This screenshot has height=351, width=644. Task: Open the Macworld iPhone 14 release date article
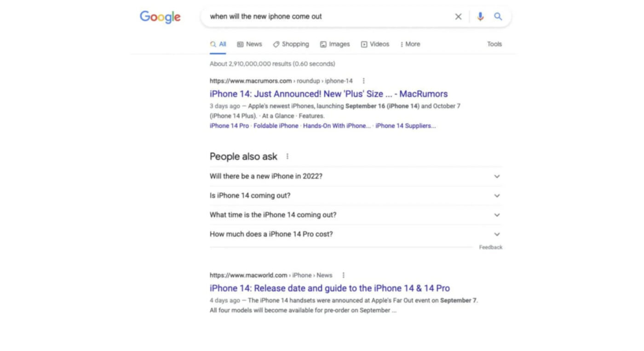pyautogui.click(x=329, y=288)
